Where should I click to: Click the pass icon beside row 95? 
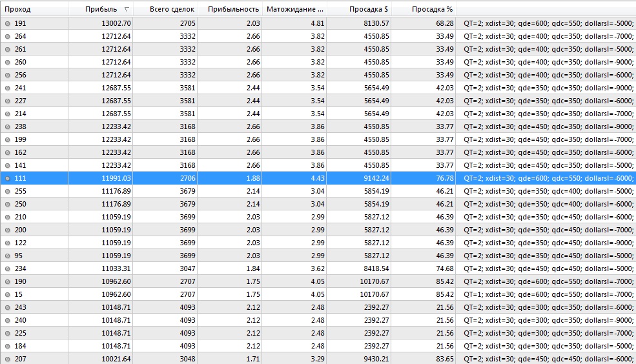click(7, 256)
